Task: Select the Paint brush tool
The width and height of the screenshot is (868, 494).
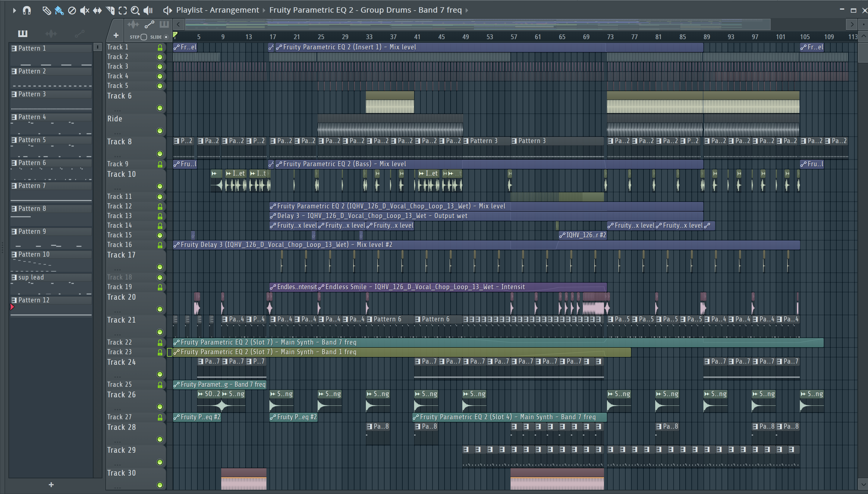Action: point(59,11)
